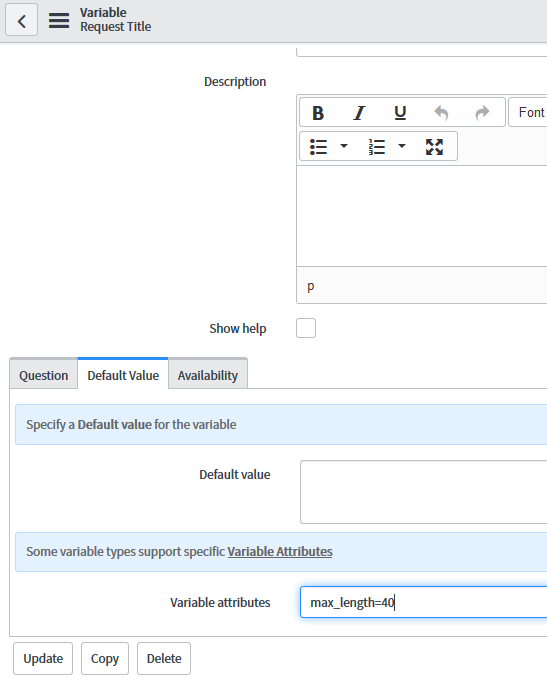Toggle fullscreen editor mode

point(434,147)
